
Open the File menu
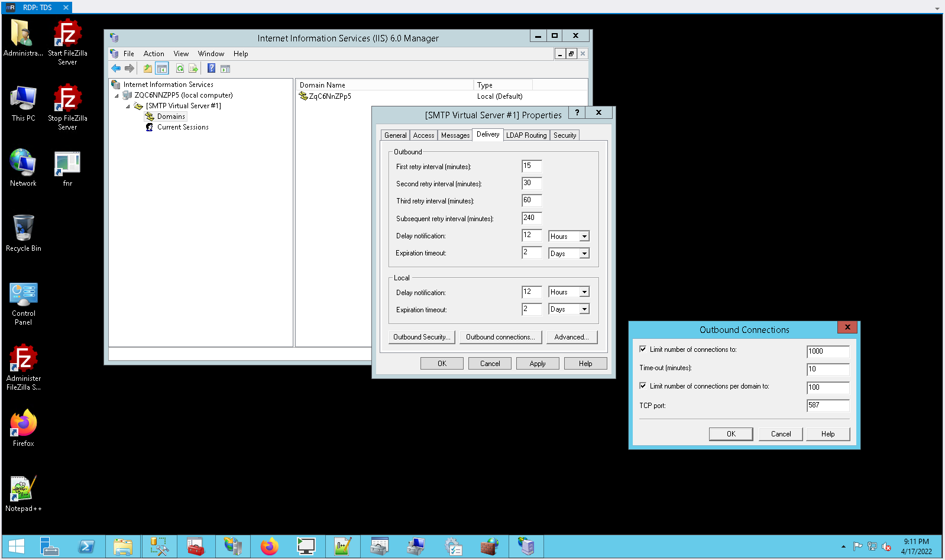128,54
